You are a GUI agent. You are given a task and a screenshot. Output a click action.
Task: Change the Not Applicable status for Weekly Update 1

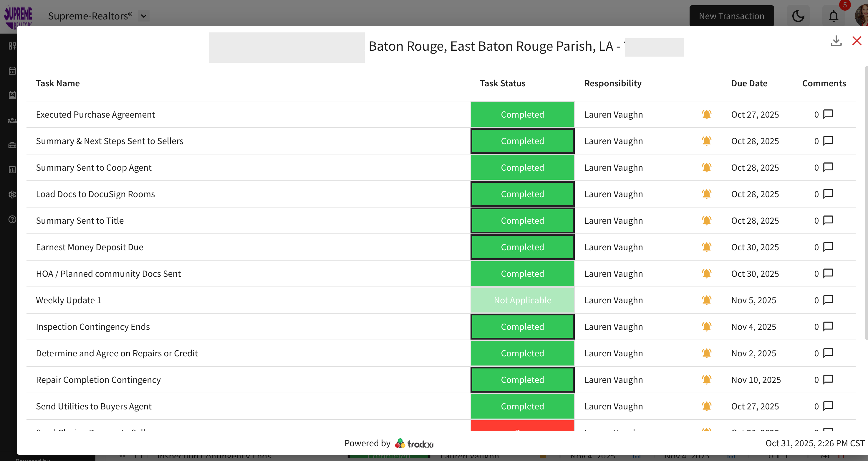click(x=522, y=300)
